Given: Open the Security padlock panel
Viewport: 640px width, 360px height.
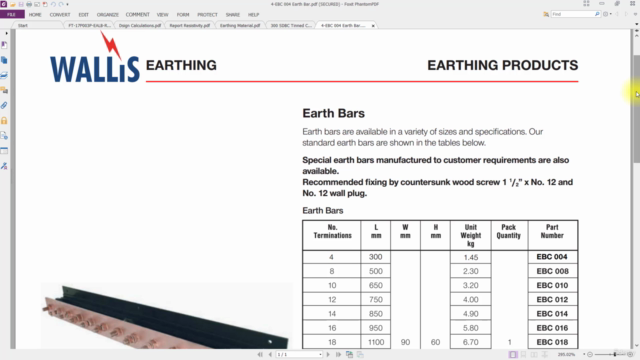Looking at the screenshot, I should pos(4,120).
